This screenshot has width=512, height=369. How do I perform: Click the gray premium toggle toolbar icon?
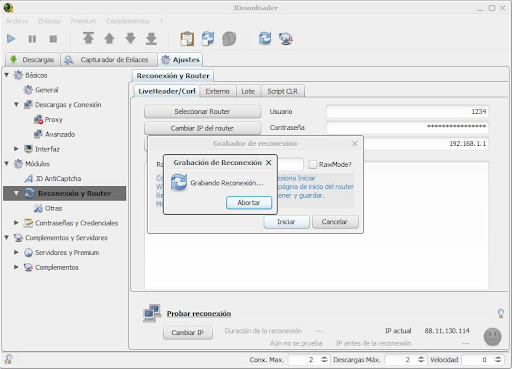[229, 39]
